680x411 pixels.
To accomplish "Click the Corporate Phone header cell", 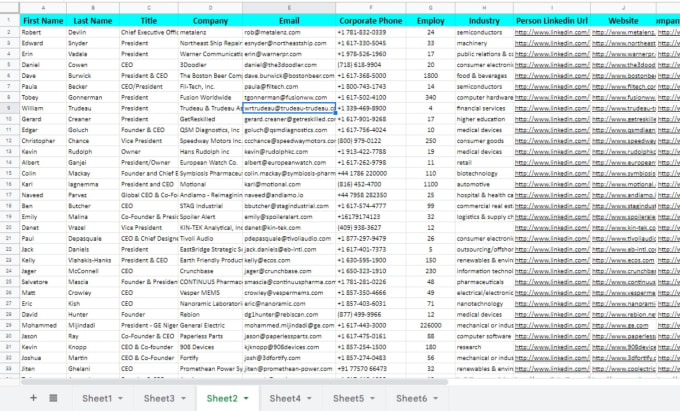I will click(x=371, y=20).
